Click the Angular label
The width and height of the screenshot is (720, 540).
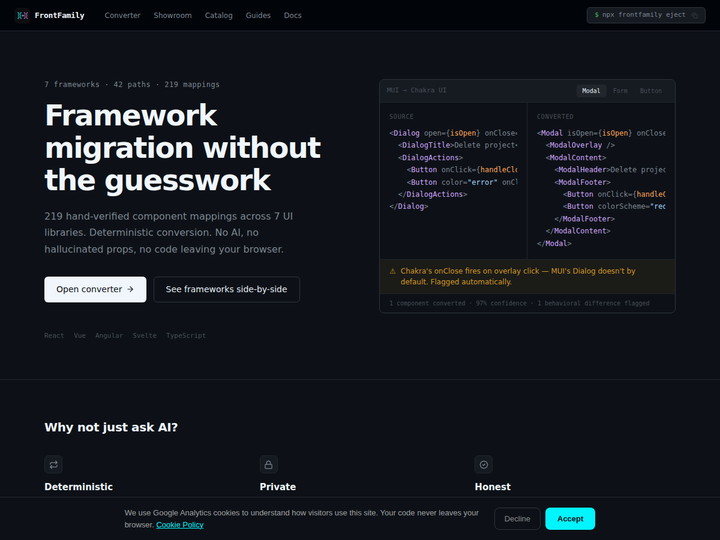pos(109,336)
